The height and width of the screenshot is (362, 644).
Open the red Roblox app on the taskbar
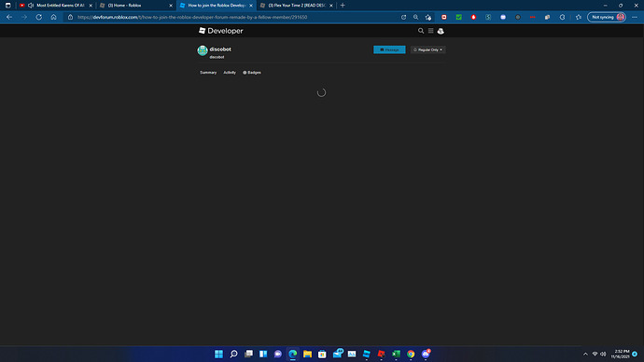click(382, 354)
